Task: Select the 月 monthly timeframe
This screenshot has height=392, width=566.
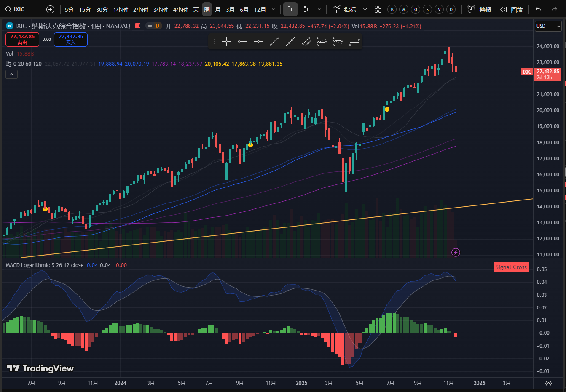Action: (218, 9)
